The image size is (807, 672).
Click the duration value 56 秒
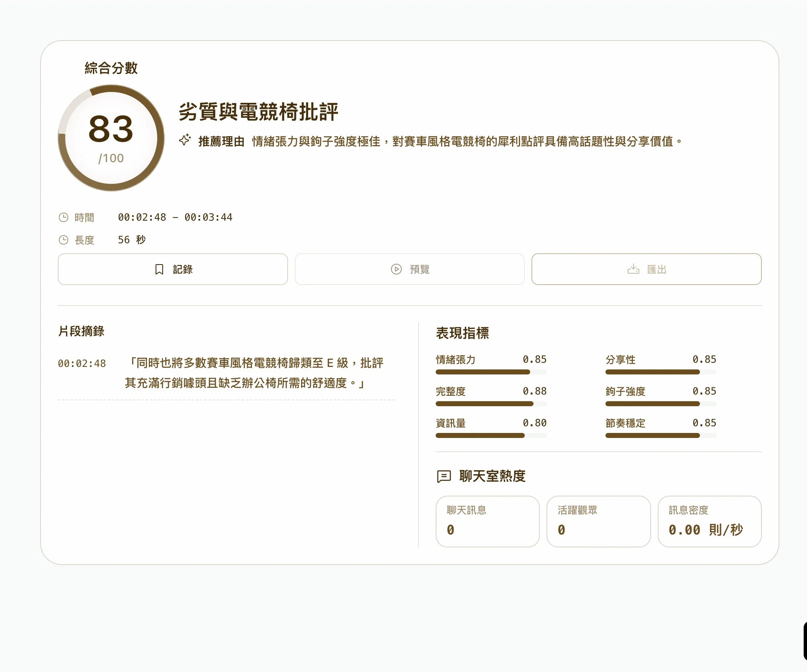coord(132,240)
